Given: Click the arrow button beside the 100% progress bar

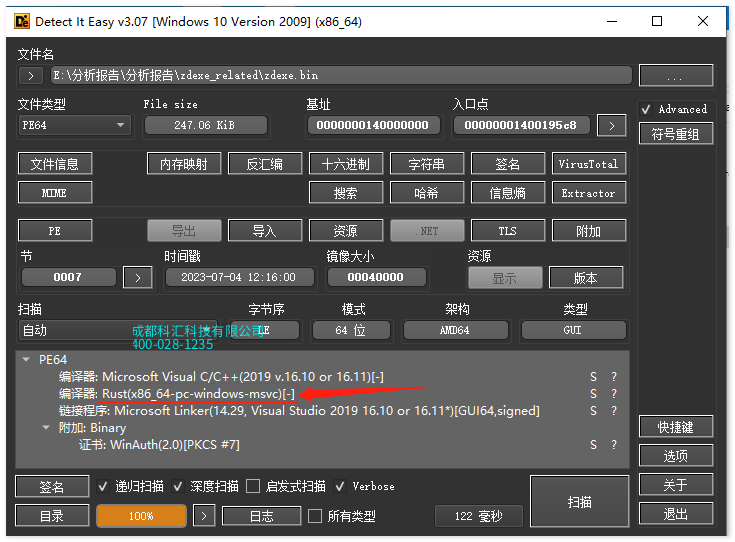Looking at the screenshot, I should [204, 516].
